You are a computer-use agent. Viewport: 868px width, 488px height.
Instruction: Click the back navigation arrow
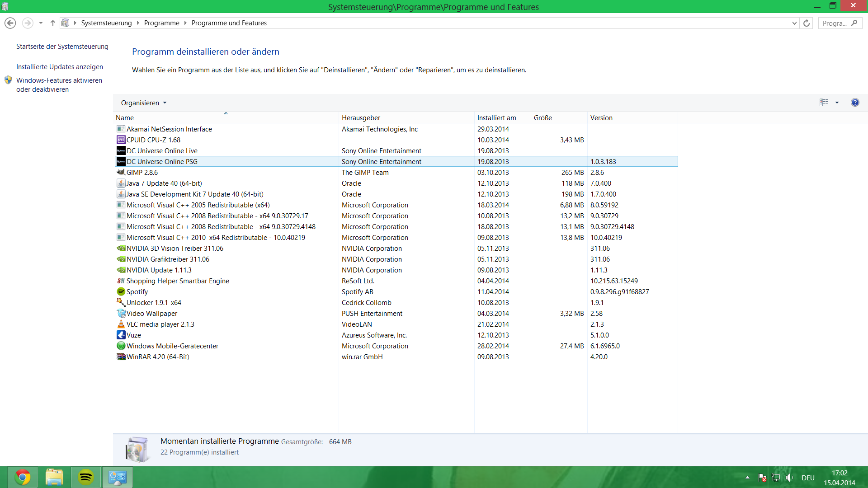(x=10, y=23)
